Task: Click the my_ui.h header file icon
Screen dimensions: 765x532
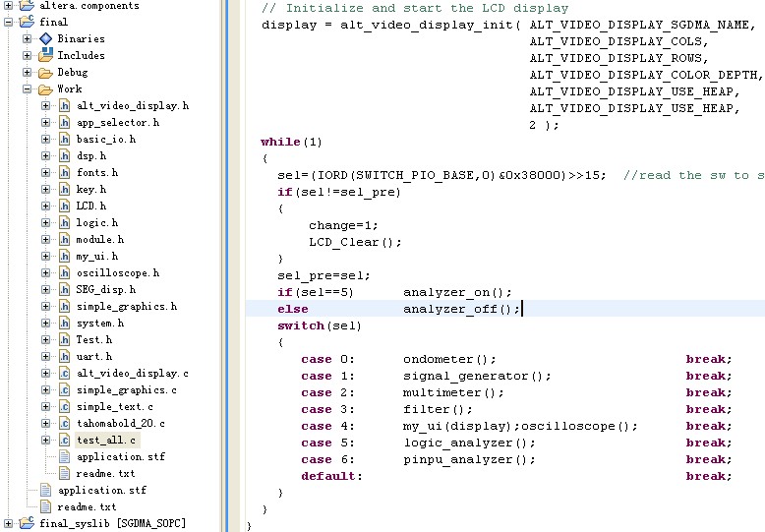Action: (x=64, y=256)
